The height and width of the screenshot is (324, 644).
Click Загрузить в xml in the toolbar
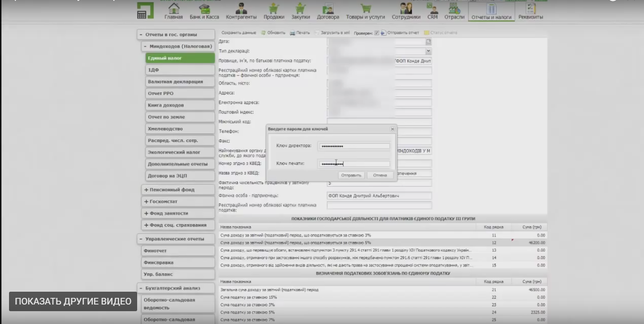coord(332,33)
